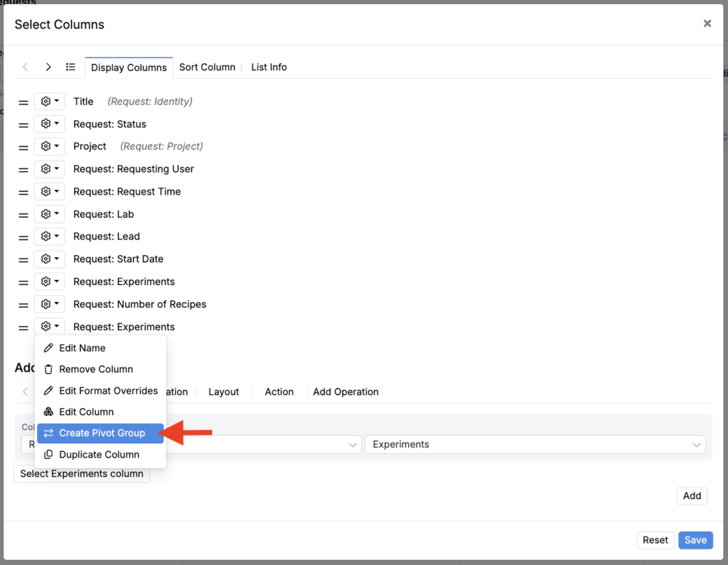Choose Create Pivot Group from menu
Screen dimensions: 728x565
click(x=101, y=433)
